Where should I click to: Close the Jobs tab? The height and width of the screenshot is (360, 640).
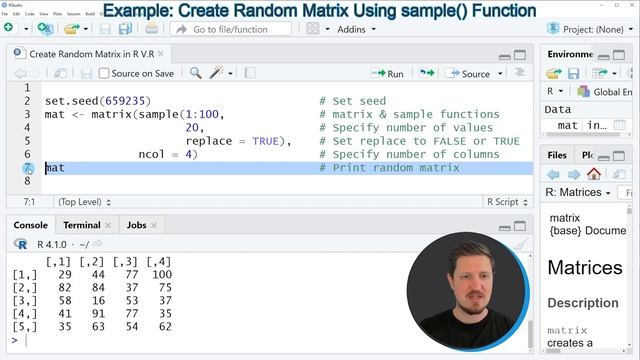pos(153,225)
